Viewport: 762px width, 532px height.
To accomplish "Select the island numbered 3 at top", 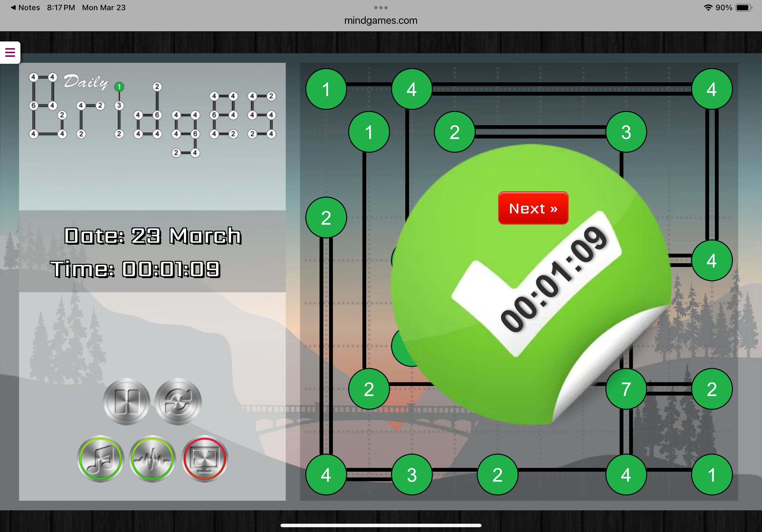I will tap(626, 132).
